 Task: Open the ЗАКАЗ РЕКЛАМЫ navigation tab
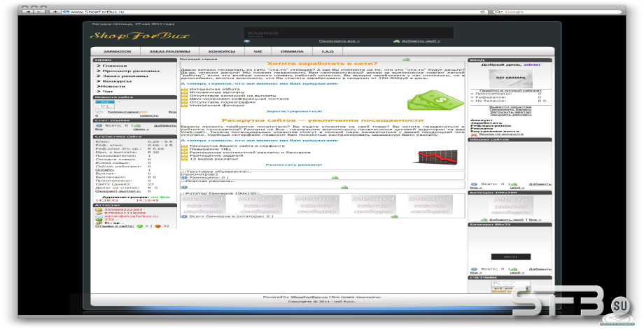(x=169, y=51)
